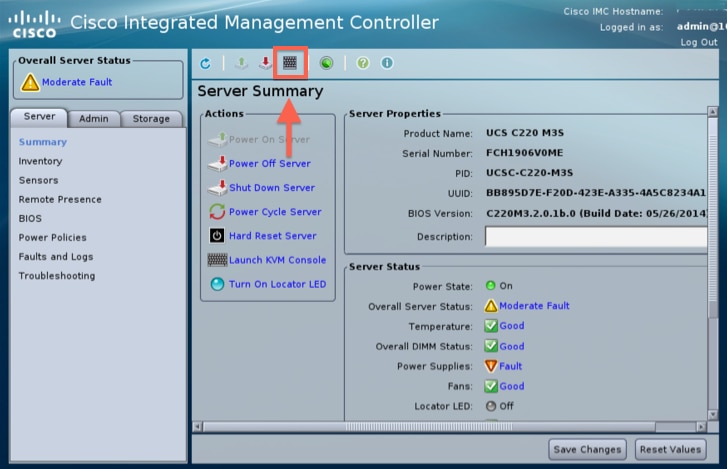Click the Locator LED Off indicator
This screenshot has width=727, height=469.
point(491,406)
